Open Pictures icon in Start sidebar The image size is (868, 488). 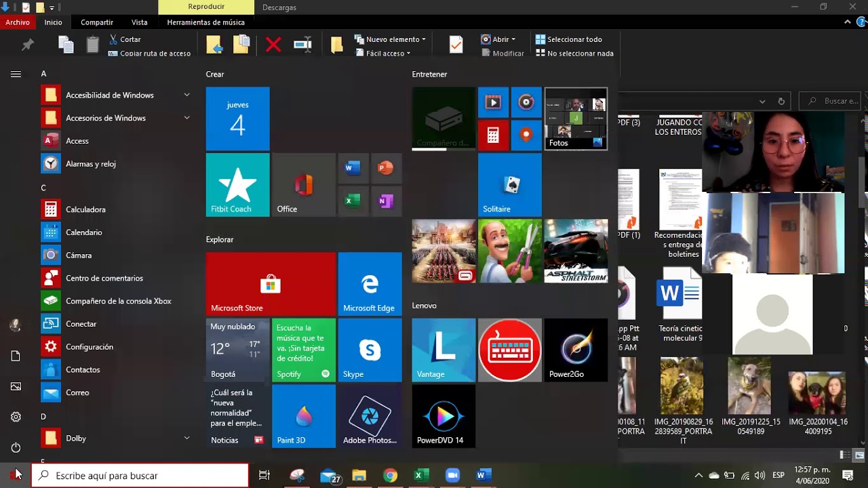click(x=16, y=386)
